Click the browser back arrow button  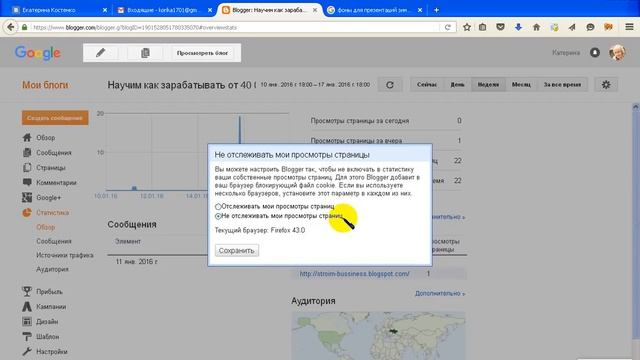click(x=10, y=27)
